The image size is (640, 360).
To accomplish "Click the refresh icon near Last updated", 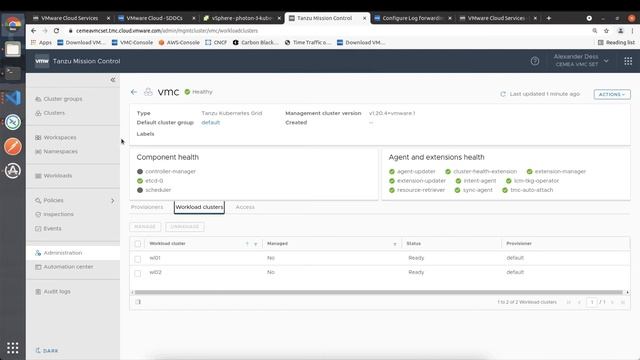I will (503, 94).
